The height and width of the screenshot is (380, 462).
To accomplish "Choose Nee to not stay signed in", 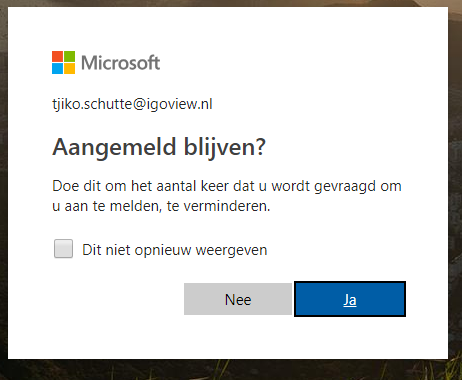I will tap(238, 299).
